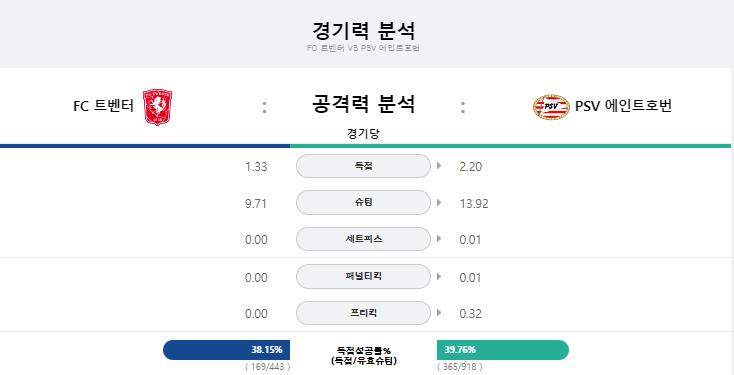Select the 득점 stat pill
This screenshot has width=734, height=375.
pyautogui.click(x=363, y=166)
